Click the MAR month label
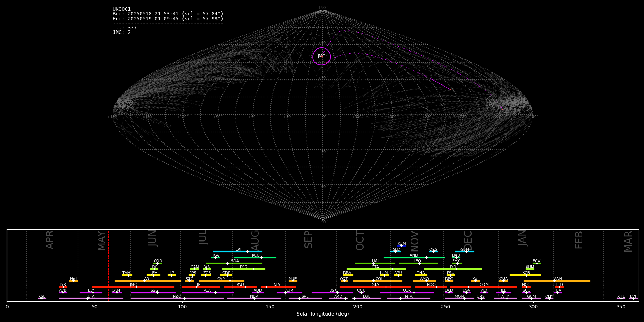 click(x=629, y=241)
